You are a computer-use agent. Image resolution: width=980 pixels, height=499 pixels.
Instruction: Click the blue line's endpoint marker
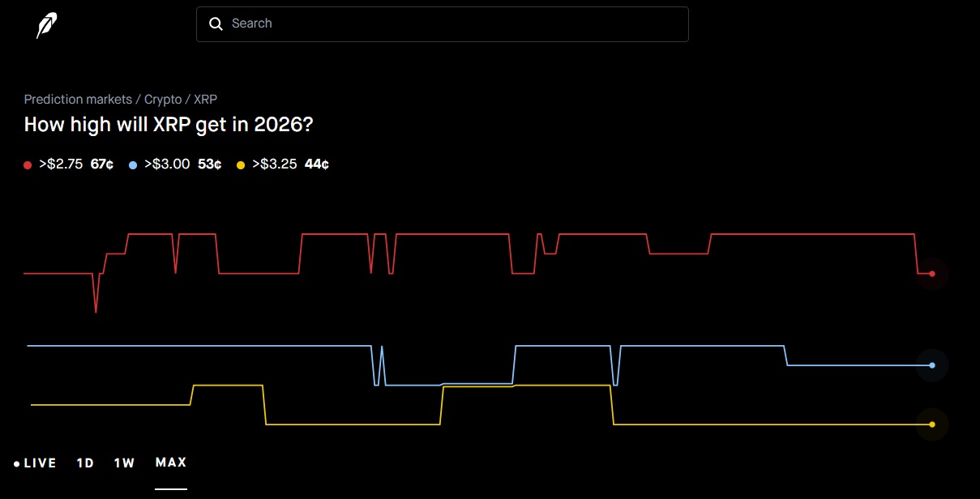[x=932, y=365]
